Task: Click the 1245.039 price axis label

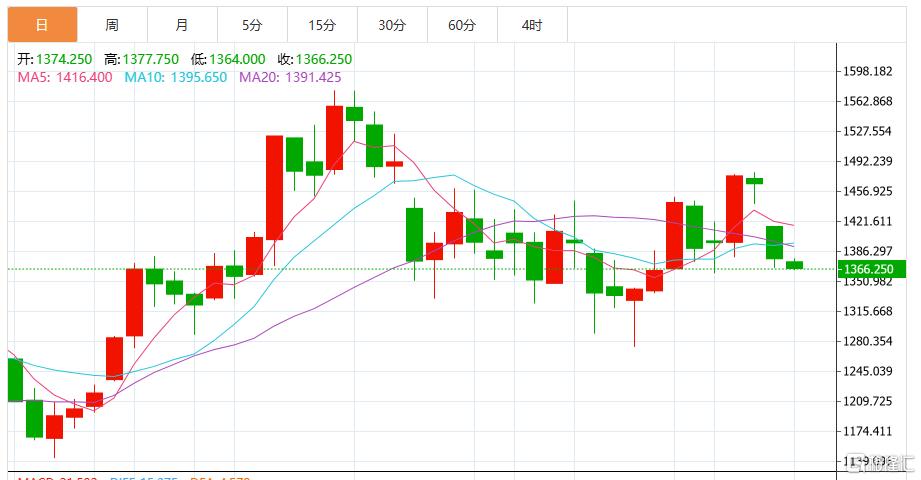Action: click(868, 371)
